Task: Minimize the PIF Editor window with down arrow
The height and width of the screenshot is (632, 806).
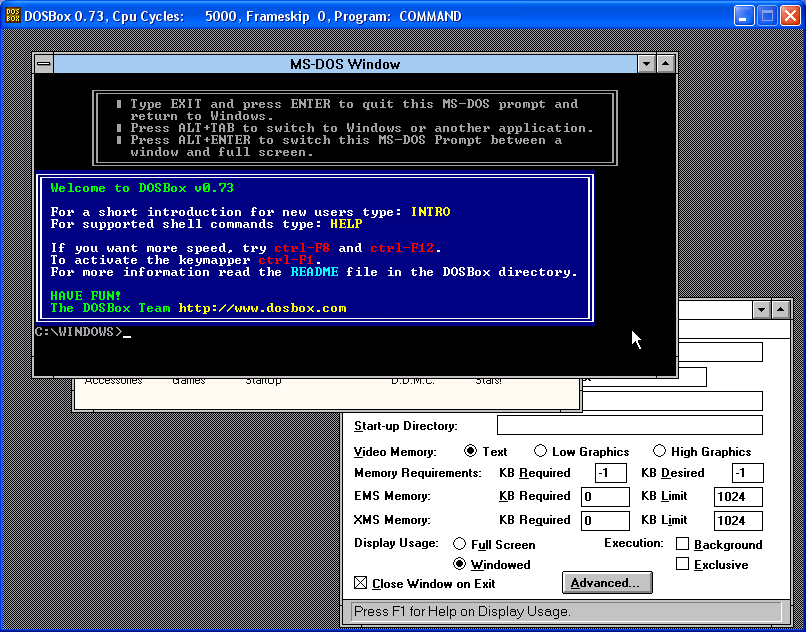Action: pyautogui.click(x=762, y=310)
